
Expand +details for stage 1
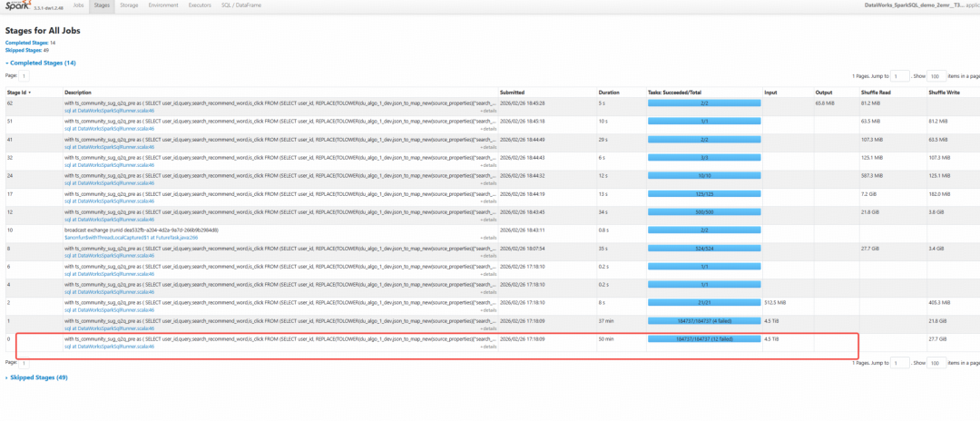click(x=489, y=328)
